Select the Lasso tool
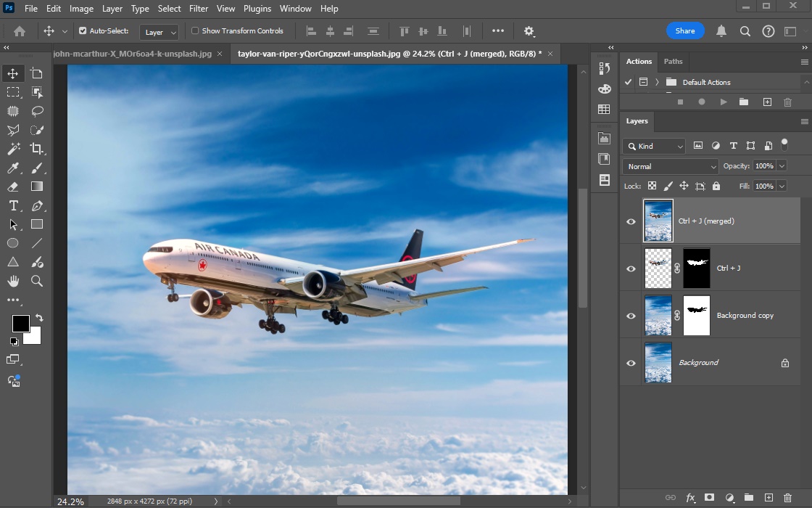Screen dimensions: 812x508 click(x=37, y=111)
